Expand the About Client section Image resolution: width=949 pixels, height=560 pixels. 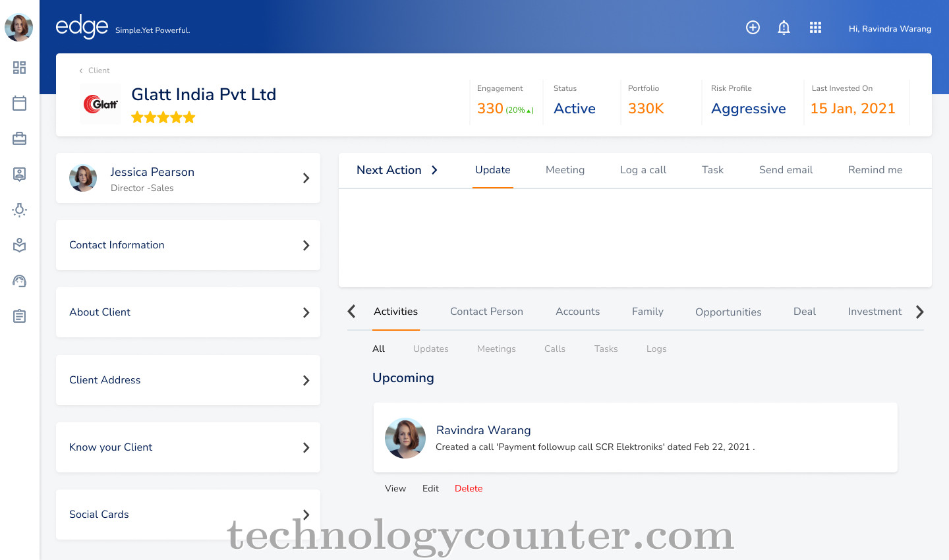(x=188, y=312)
